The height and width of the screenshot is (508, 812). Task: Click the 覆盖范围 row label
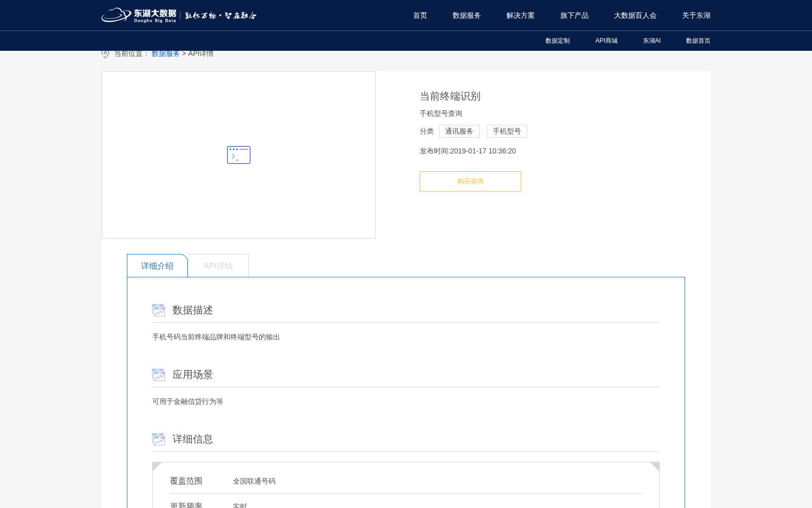coord(186,481)
